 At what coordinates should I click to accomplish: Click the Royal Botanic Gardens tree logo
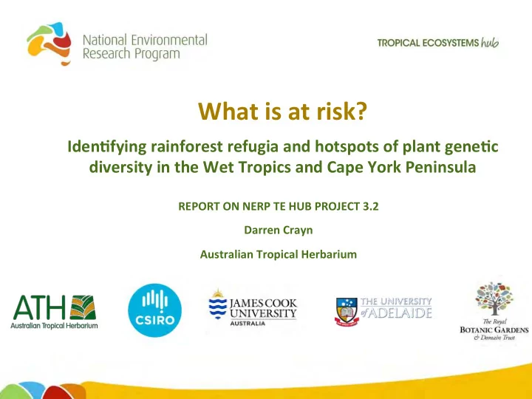tap(494, 311)
